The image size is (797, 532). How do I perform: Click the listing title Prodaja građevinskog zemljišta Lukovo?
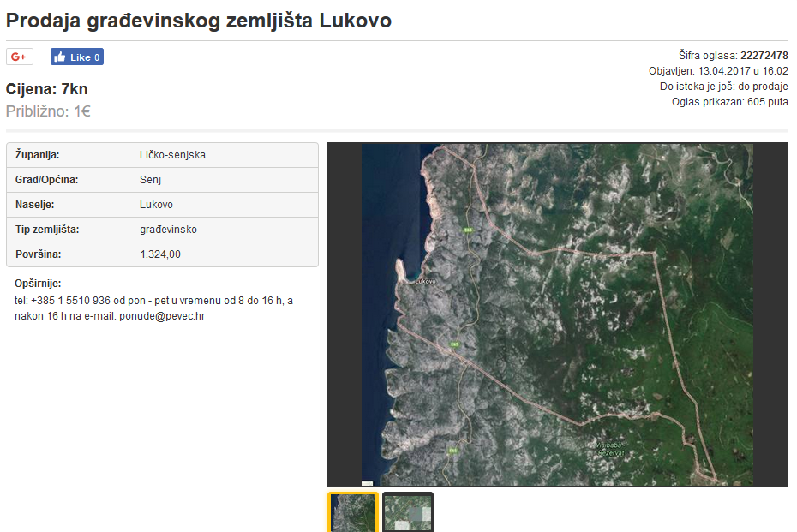tap(199, 21)
